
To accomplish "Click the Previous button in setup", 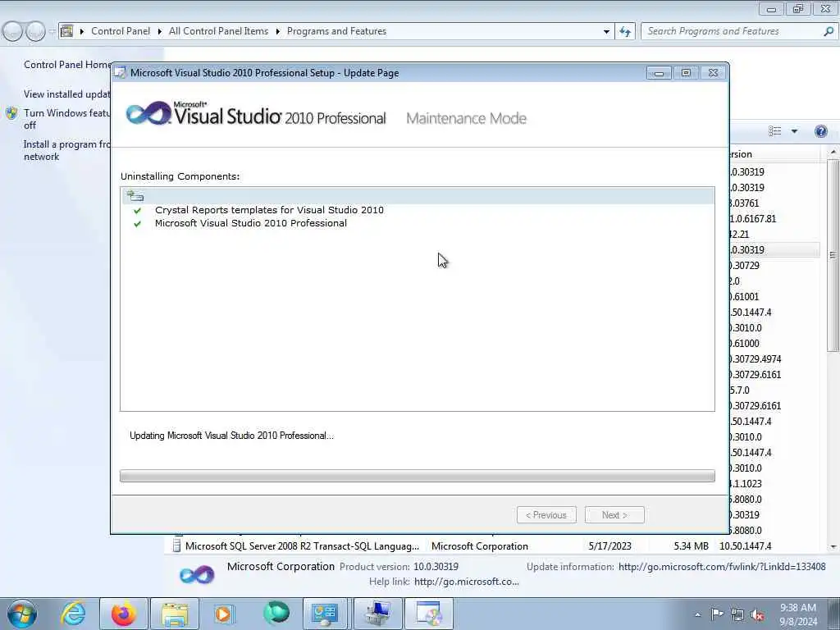I will pos(546,515).
